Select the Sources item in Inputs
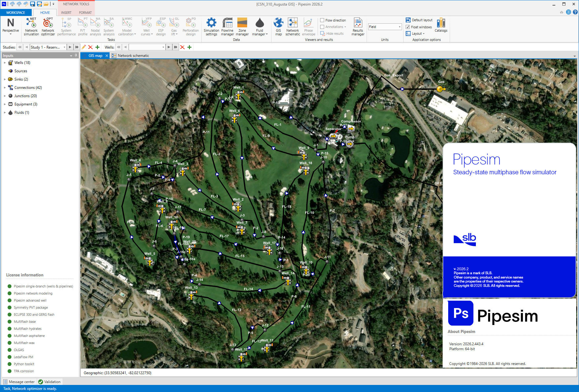The height and width of the screenshot is (392, 579). pyautogui.click(x=21, y=71)
